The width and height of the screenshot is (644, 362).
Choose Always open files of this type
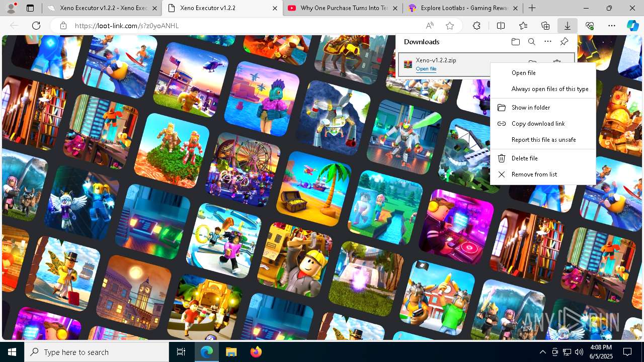[x=543, y=89]
